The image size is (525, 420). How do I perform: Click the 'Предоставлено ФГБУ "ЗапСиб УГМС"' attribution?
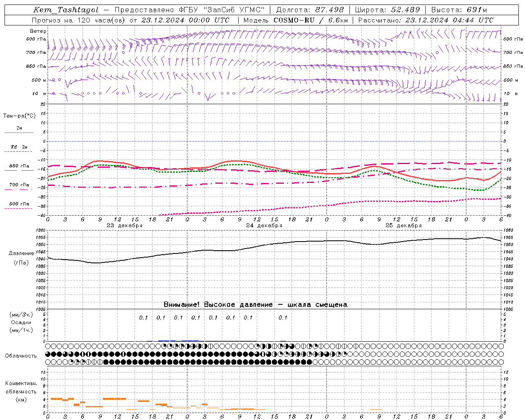tap(189, 10)
